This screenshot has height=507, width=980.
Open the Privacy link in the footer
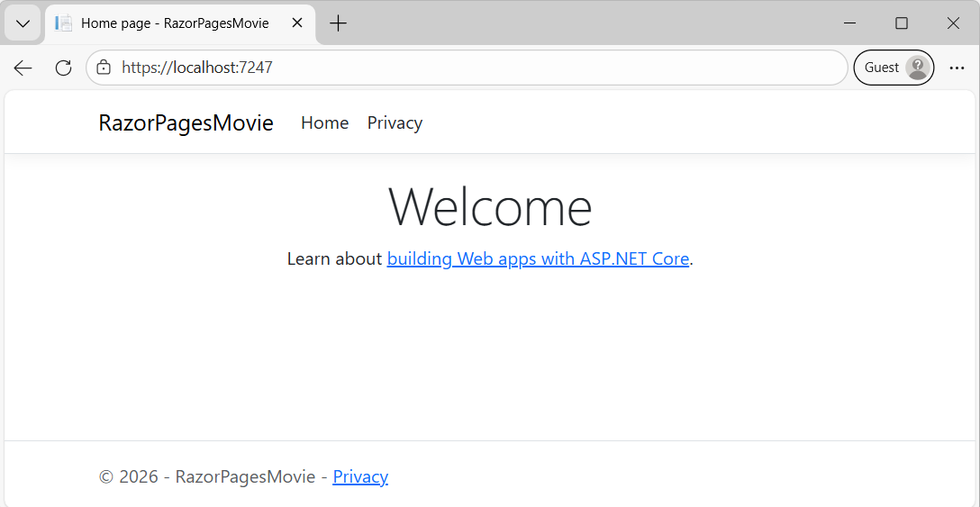point(360,477)
